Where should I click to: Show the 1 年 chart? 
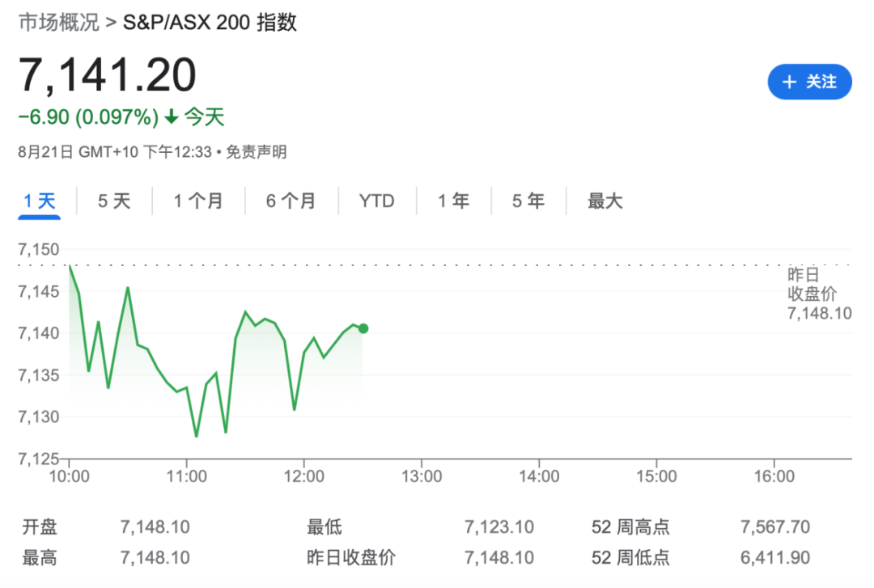(x=453, y=201)
